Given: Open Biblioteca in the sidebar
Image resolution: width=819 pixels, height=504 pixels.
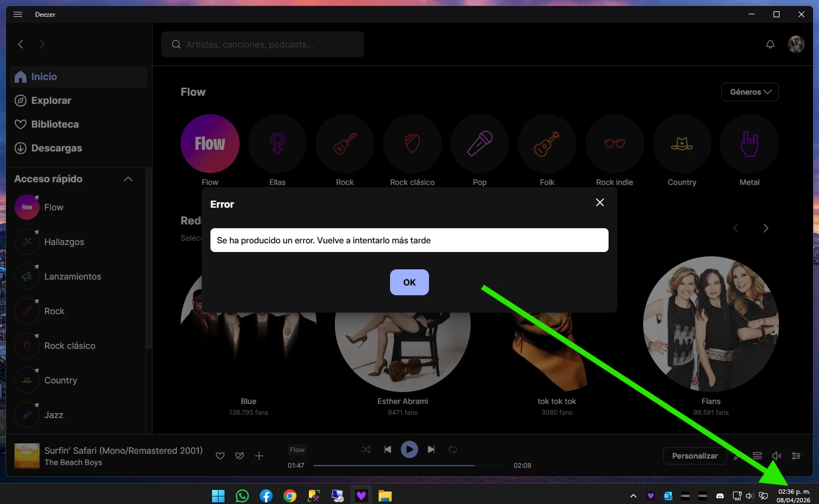Looking at the screenshot, I should pos(78,124).
